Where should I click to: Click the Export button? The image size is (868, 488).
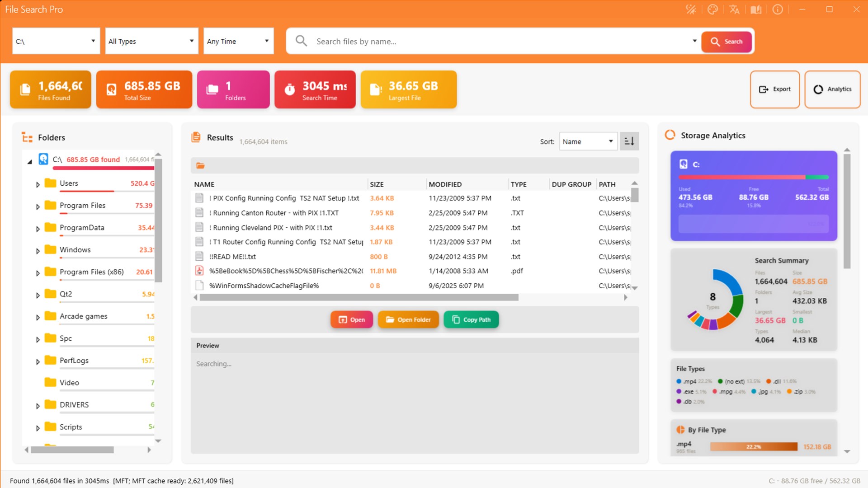[x=775, y=89]
